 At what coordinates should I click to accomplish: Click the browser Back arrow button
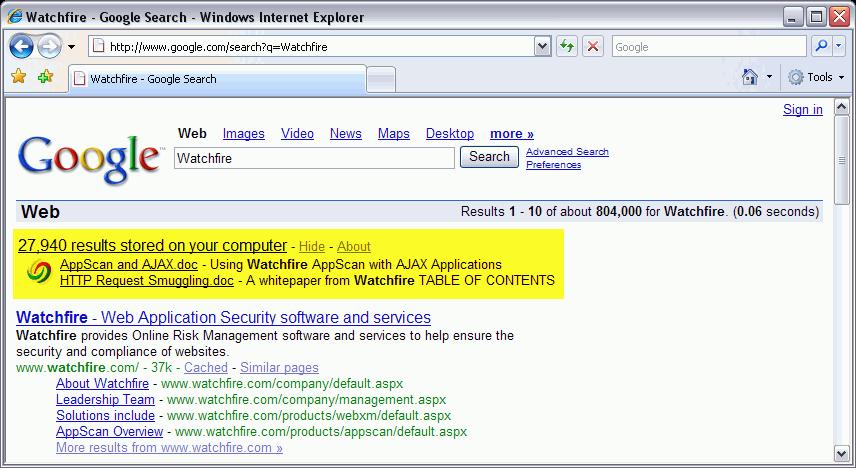click(21, 46)
